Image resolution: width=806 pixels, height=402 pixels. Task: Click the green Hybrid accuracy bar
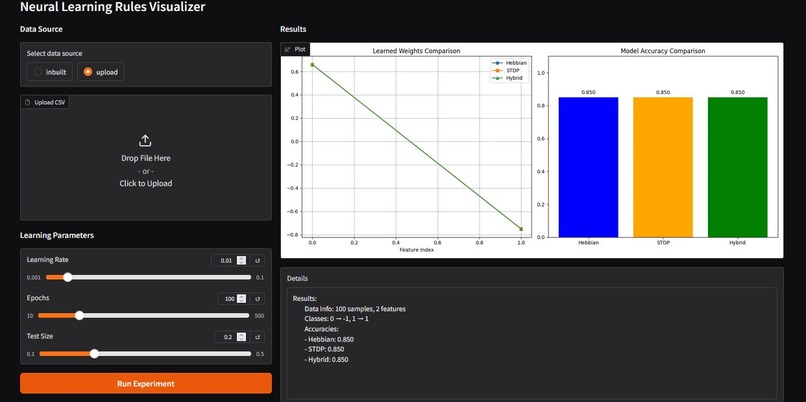[x=737, y=167]
